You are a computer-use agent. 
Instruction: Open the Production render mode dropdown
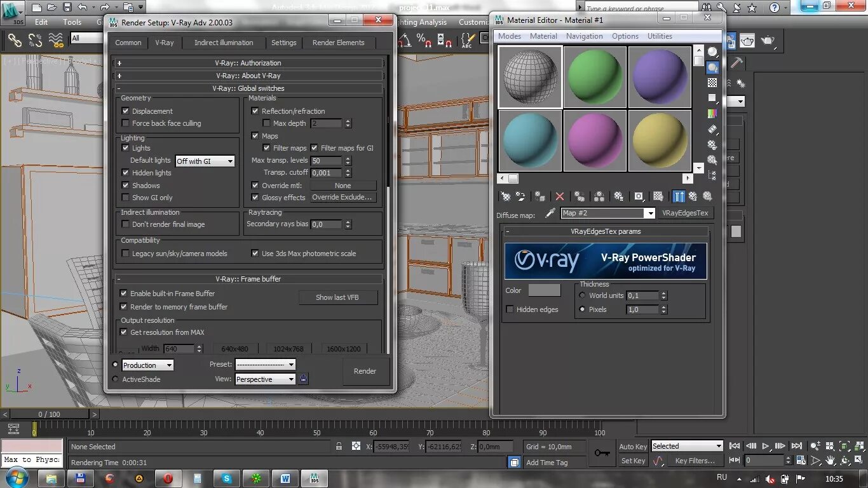pyautogui.click(x=147, y=365)
